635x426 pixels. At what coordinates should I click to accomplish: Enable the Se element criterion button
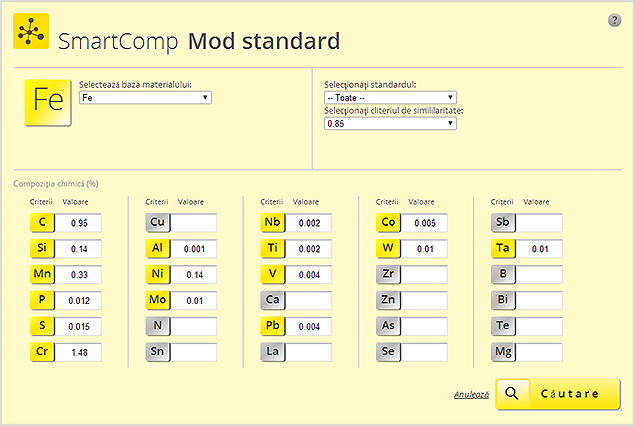388,352
